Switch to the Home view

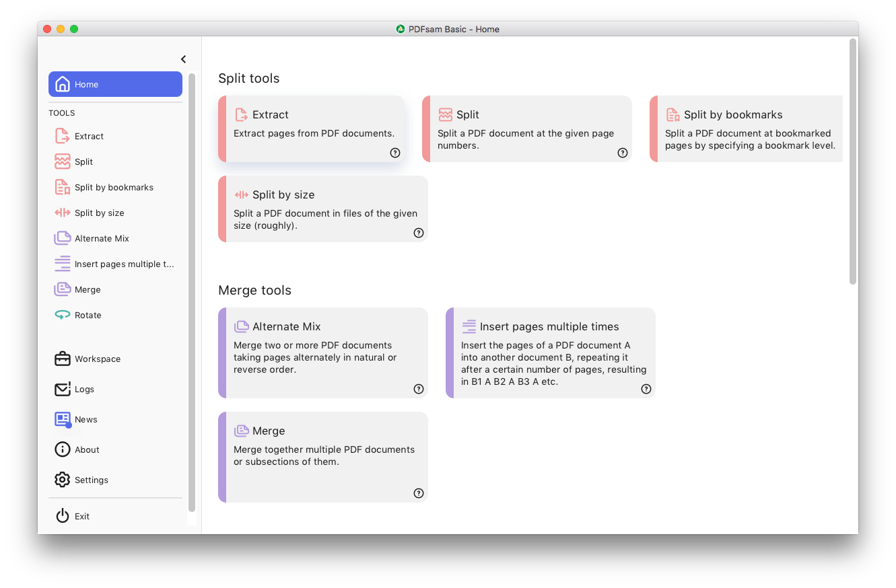pos(86,84)
